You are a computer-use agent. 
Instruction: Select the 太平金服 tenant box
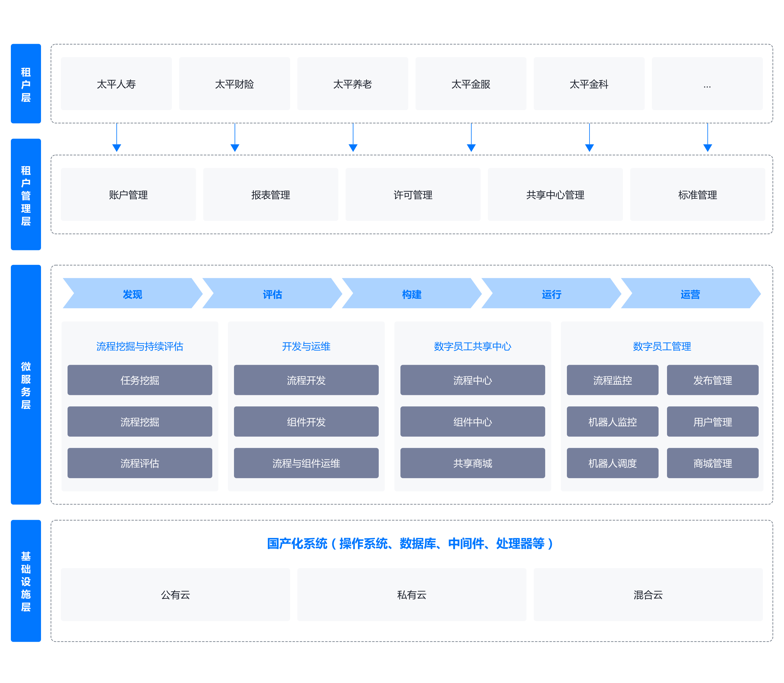coord(471,84)
